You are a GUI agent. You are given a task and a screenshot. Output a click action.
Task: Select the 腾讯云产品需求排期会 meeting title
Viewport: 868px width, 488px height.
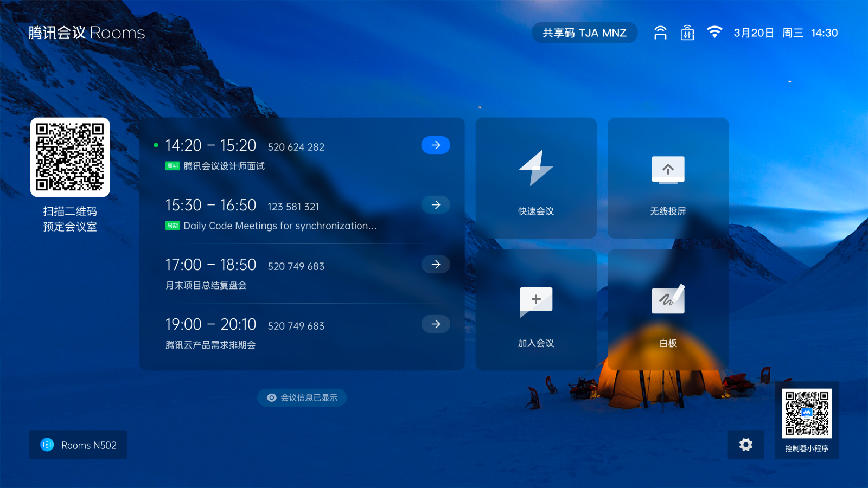coord(210,345)
